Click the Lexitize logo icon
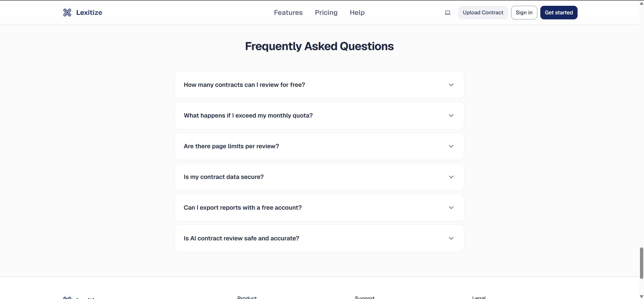Image resolution: width=644 pixels, height=299 pixels. (67, 13)
